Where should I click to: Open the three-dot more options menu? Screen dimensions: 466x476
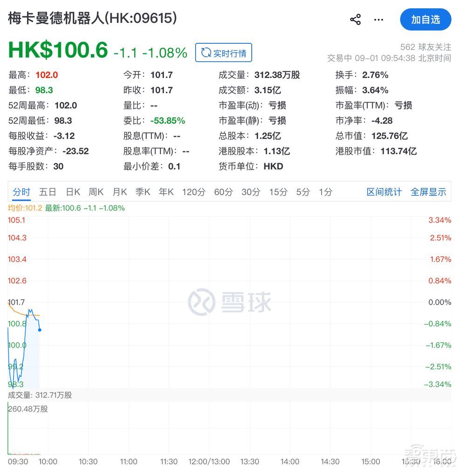(378, 20)
